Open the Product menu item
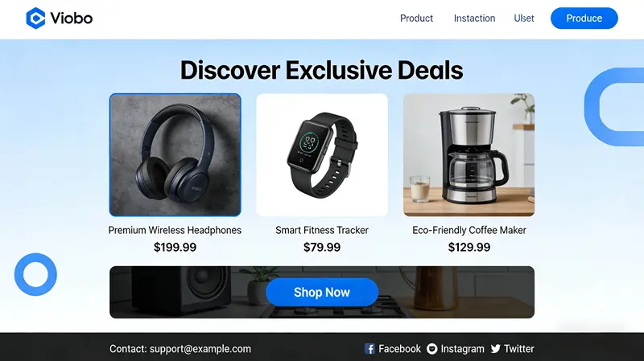This screenshot has height=361, width=644. pos(416,18)
